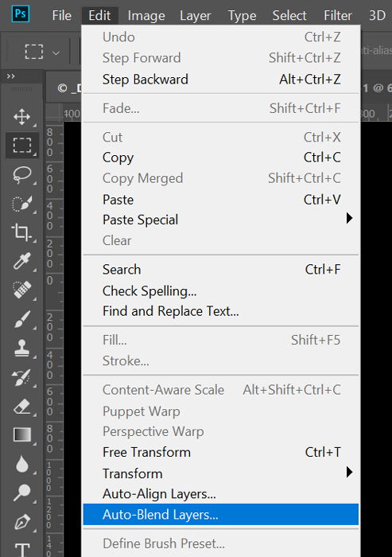This screenshot has width=392, height=557.
Task: Select the Clone Stamp tool
Action: (22, 348)
